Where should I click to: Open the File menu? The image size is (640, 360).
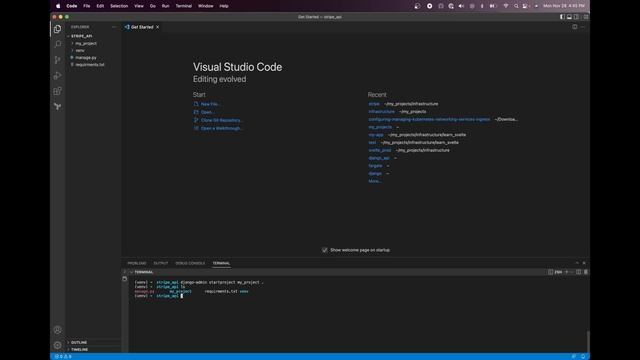tap(87, 6)
